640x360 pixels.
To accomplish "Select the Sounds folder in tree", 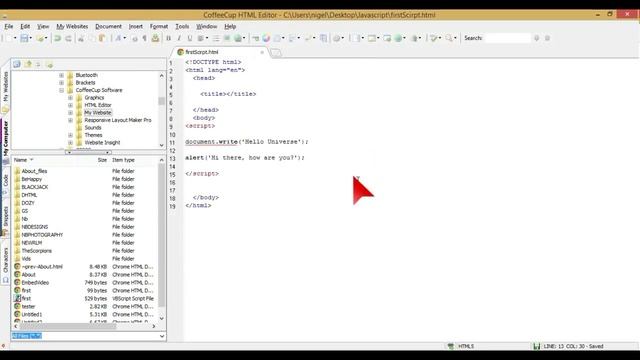I will [x=93, y=128].
